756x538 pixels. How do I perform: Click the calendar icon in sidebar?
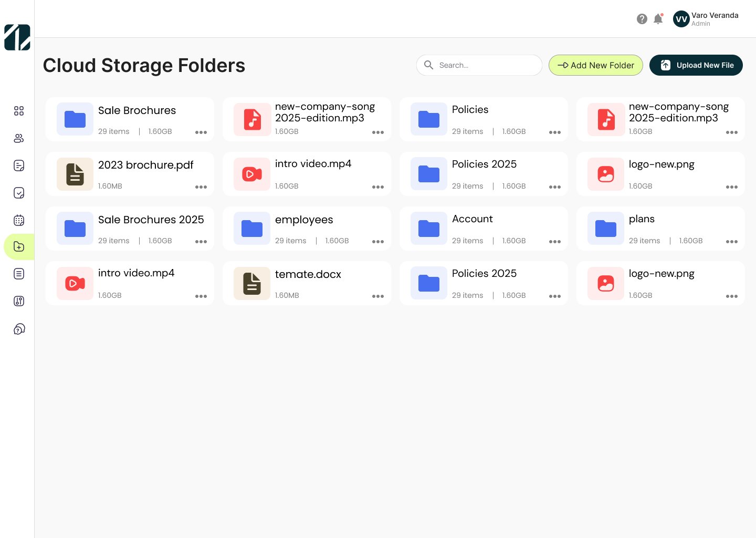pyautogui.click(x=19, y=220)
